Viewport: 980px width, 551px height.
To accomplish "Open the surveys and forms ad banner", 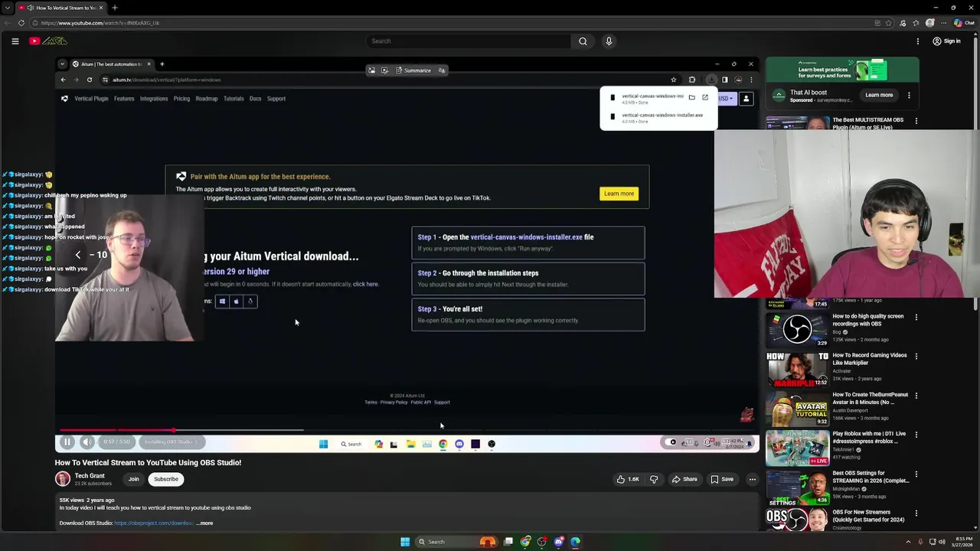I will point(842,70).
